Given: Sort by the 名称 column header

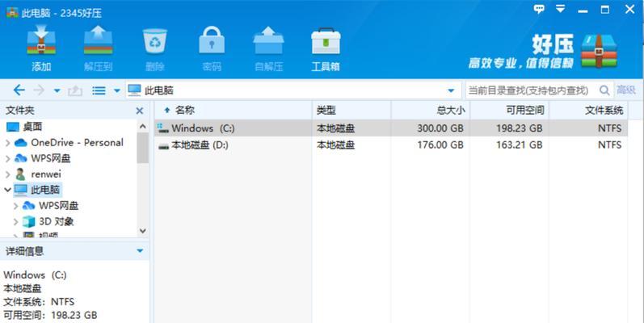Looking at the screenshot, I should coord(234,110).
